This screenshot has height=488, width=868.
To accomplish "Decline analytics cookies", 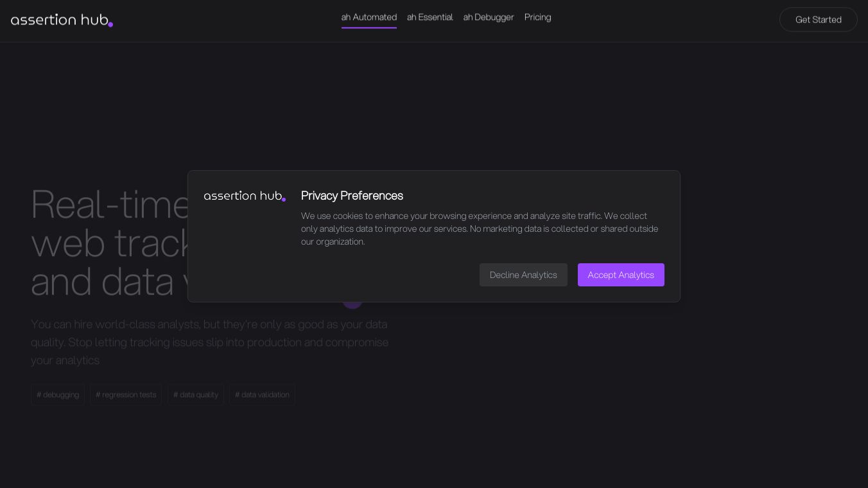I will (x=523, y=275).
